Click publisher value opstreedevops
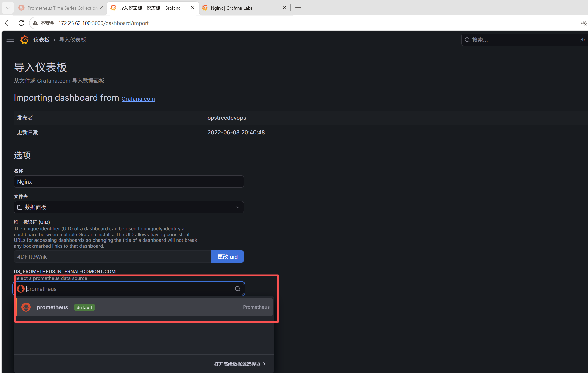This screenshot has height=373, width=588. point(227,118)
